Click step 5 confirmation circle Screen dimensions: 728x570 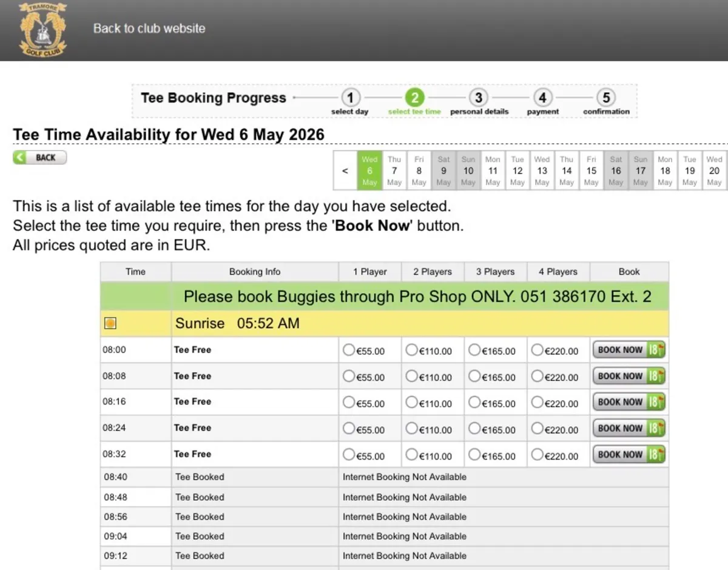[606, 98]
